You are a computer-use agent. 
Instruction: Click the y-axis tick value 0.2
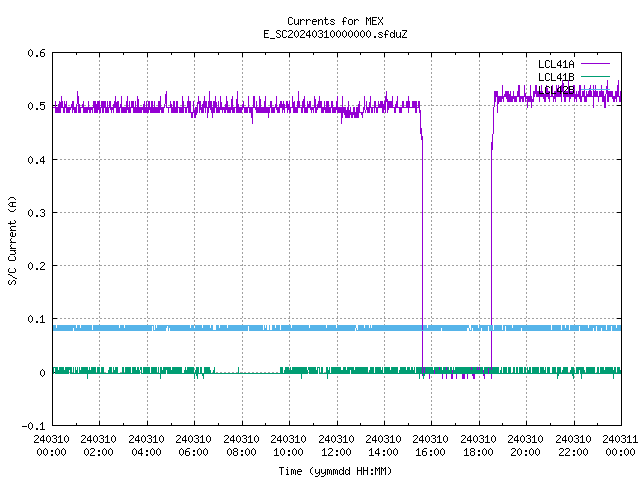[36, 266]
